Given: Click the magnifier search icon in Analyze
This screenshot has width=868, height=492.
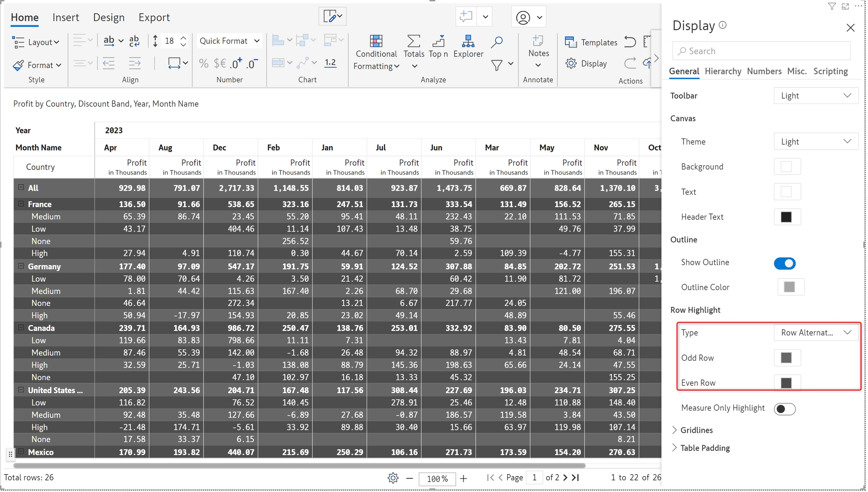Looking at the screenshot, I should (x=497, y=42).
